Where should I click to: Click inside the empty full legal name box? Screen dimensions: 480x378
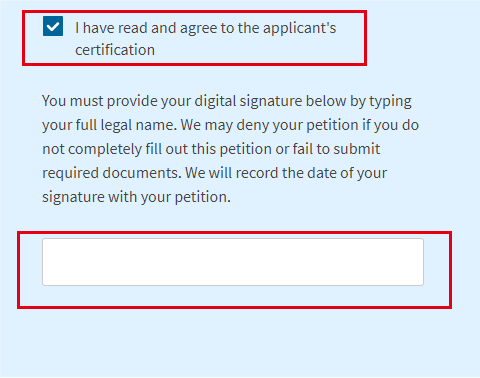pos(233,262)
